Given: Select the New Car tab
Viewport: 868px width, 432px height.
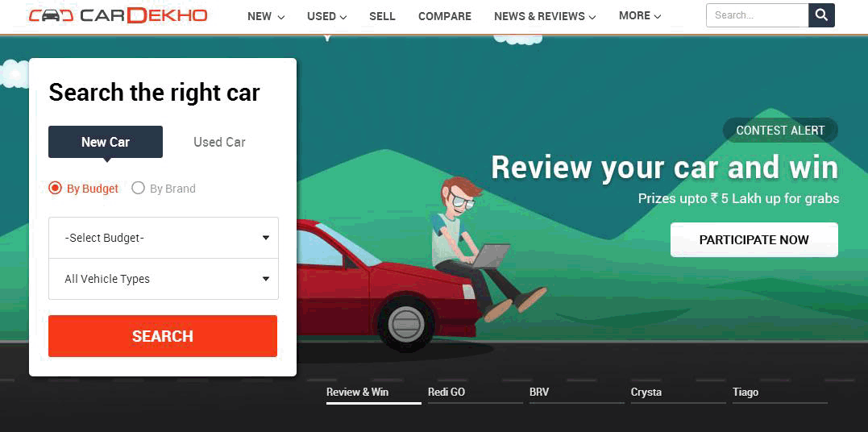Looking at the screenshot, I should tap(106, 142).
